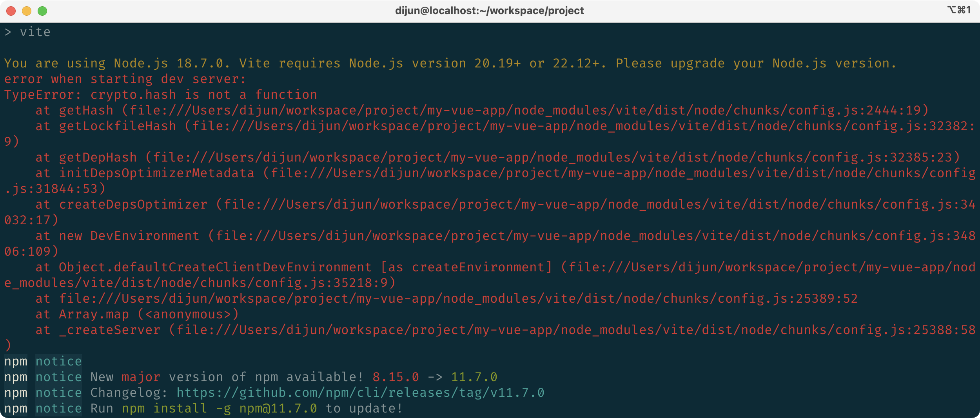The height and width of the screenshot is (418, 980).
Task: Click 'New major version of npm available!' text
Action: click(227, 377)
